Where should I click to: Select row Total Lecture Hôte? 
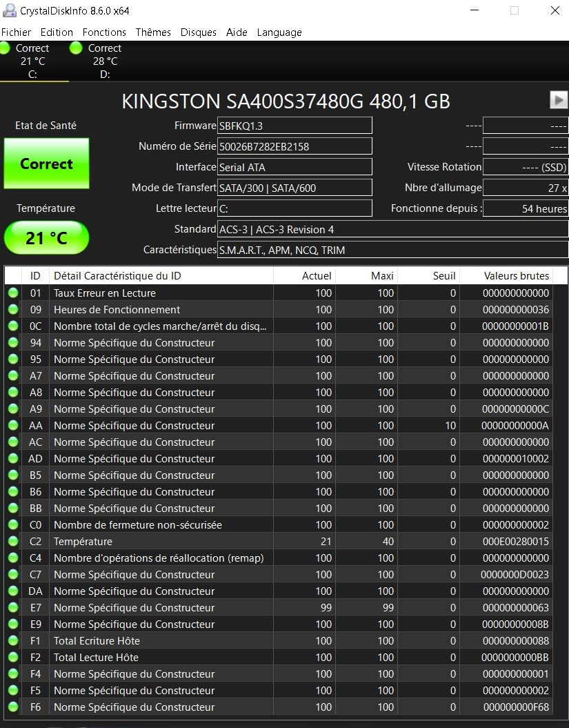(279, 658)
